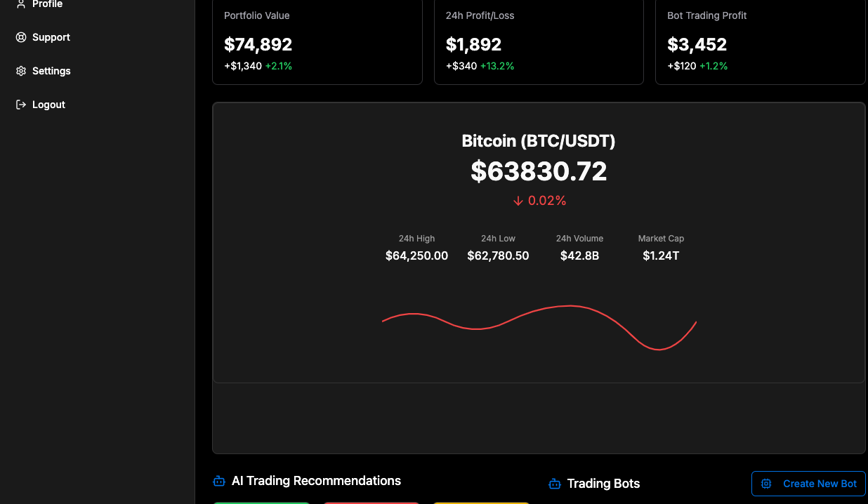Click the 24h High value $64,250.00
The width and height of the screenshot is (868, 504).
pyautogui.click(x=416, y=256)
